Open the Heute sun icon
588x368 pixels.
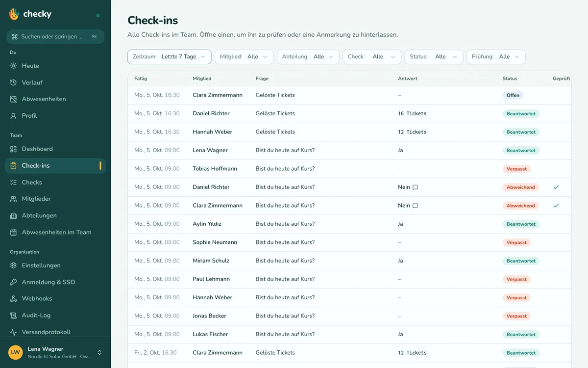[13, 66]
